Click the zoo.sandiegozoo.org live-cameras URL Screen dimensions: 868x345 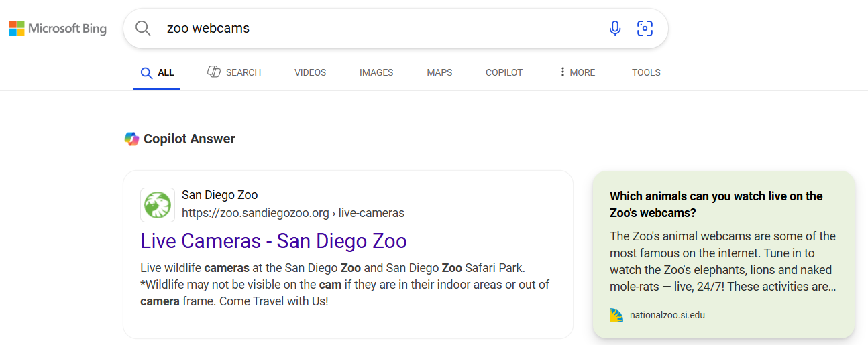click(x=293, y=213)
